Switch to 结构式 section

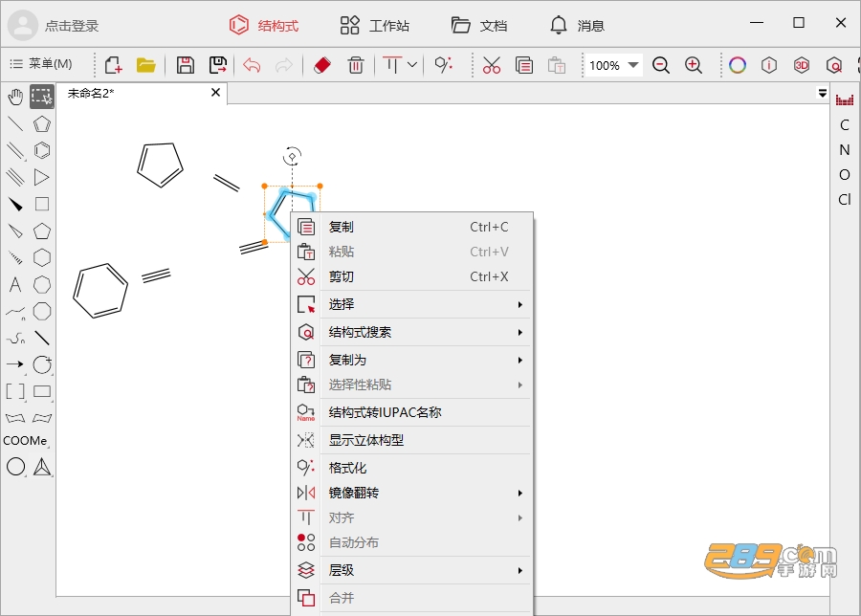point(264,25)
